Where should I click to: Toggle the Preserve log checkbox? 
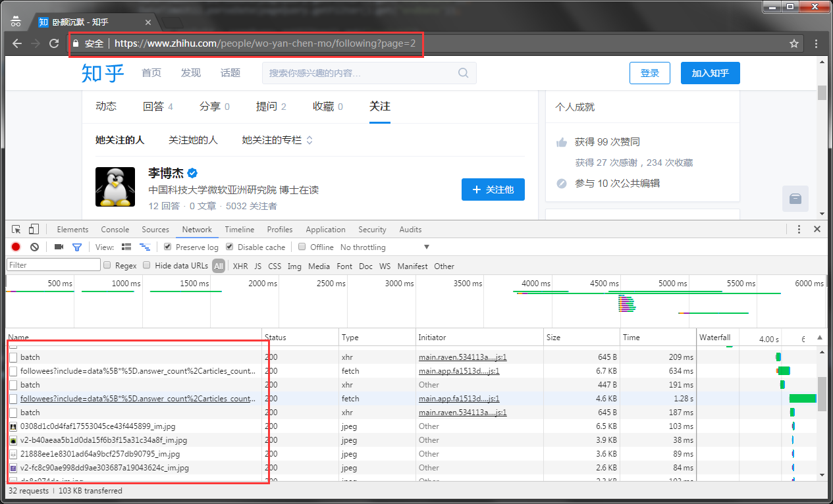coord(167,247)
